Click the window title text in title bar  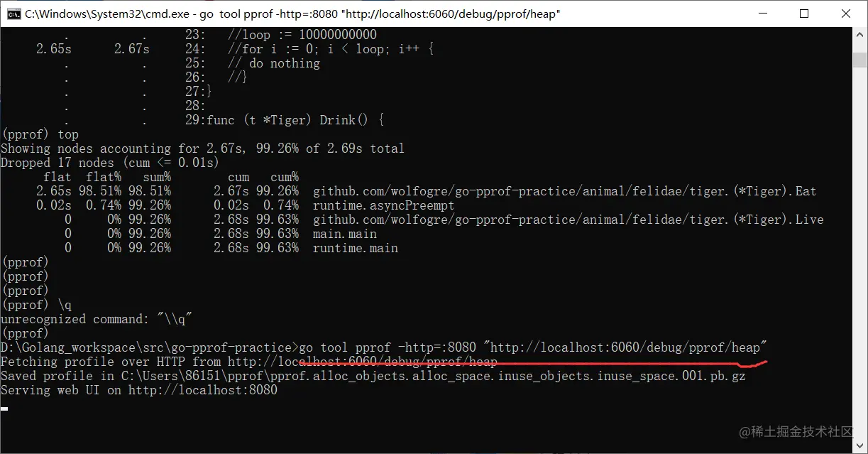pyautogui.click(x=292, y=13)
